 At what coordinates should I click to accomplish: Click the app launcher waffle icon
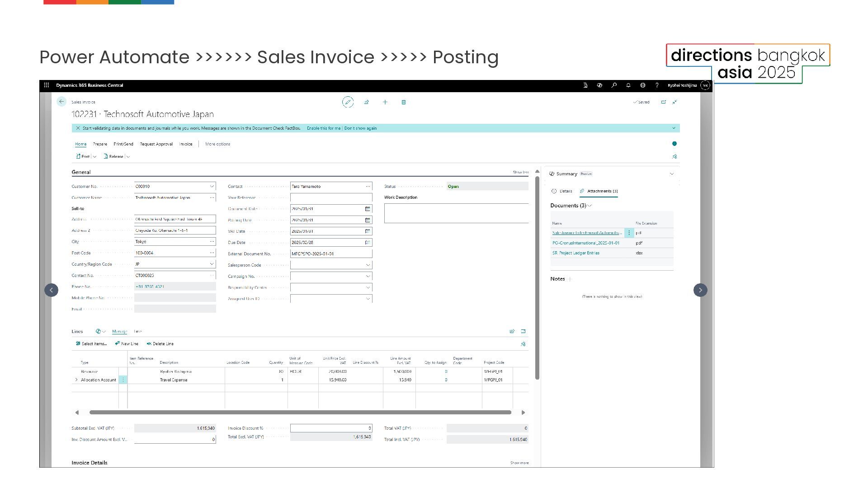47,85
